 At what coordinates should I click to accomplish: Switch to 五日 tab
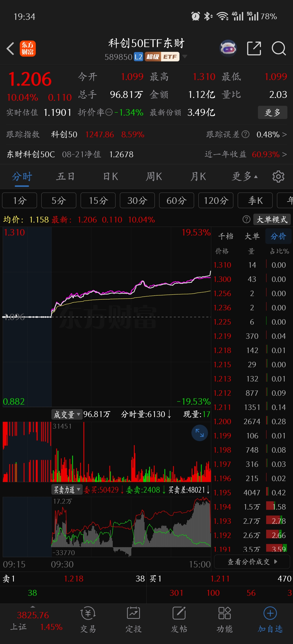click(x=66, y=176)
